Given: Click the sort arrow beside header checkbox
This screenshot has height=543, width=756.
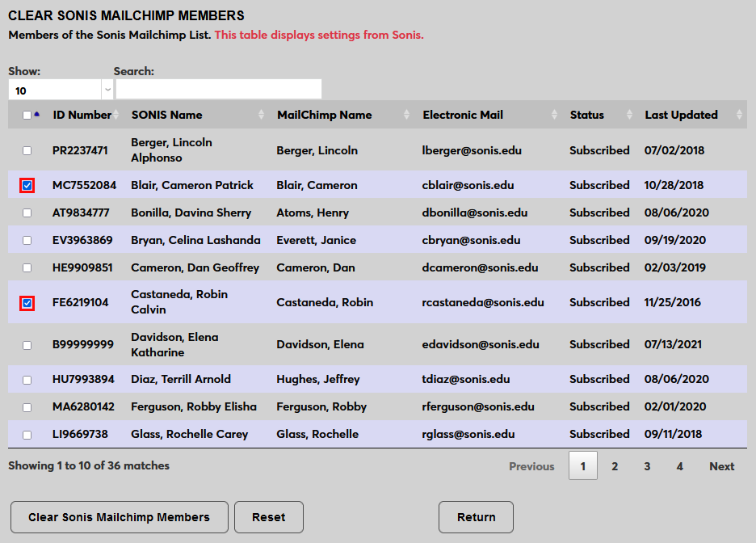Looking at the screenshot, I should click(x=36, y=114).
